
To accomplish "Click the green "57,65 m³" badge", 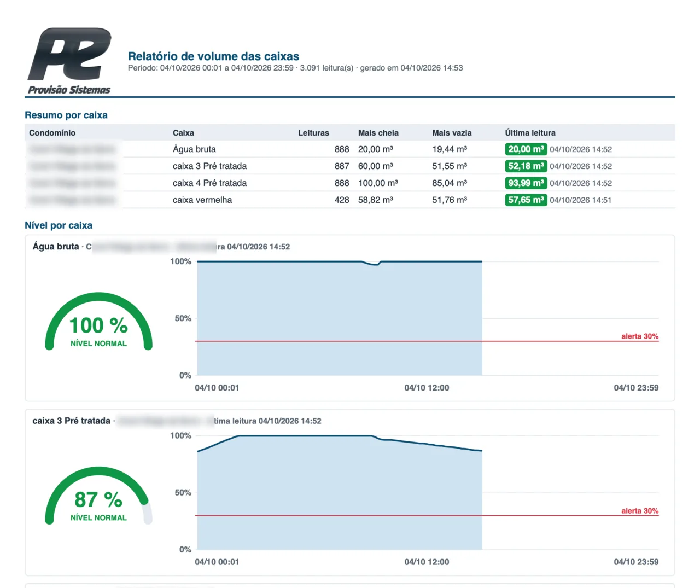I will pos(526,200).
